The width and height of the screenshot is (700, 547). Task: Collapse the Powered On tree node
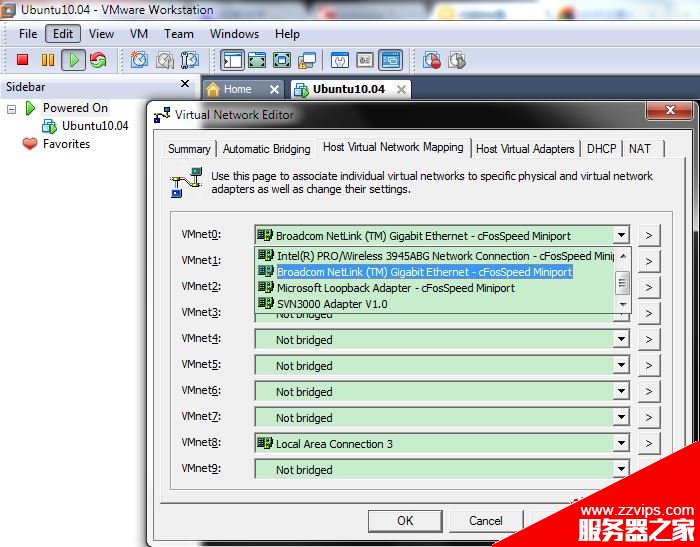12,109
